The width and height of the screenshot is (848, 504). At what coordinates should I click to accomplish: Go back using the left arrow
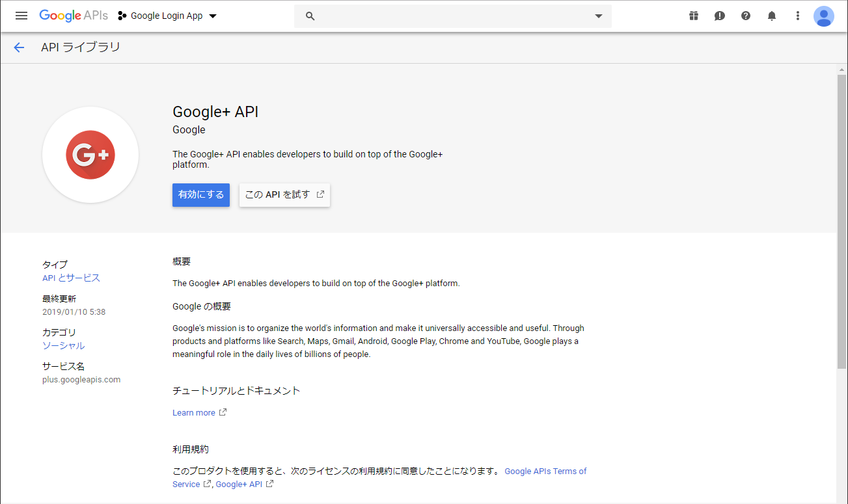click(x=19, y=47)
